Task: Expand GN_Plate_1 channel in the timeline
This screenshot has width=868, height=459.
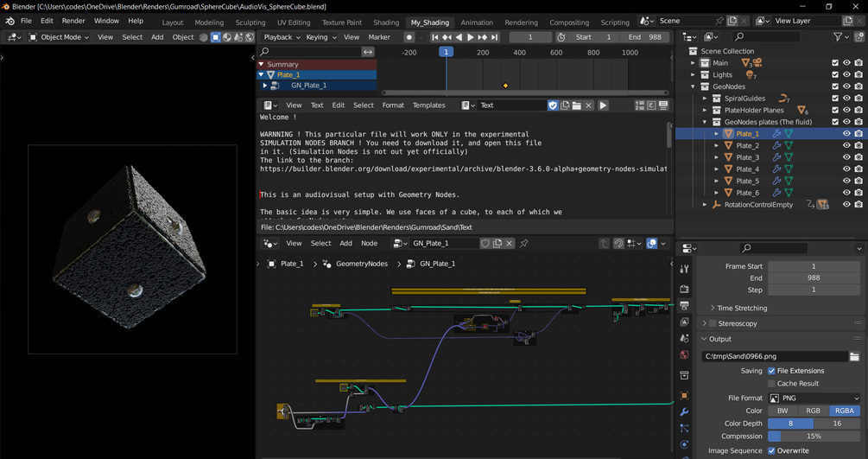Action: (x=265, y=86)
